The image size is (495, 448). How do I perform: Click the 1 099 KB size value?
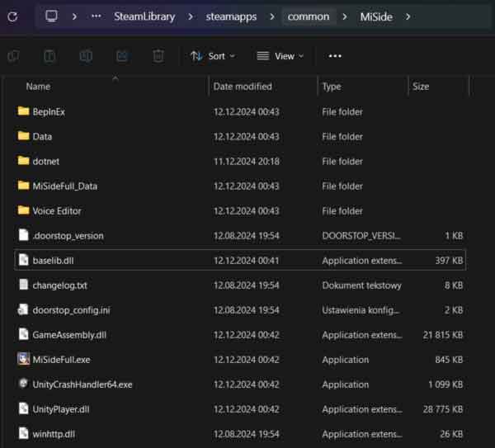(x=445, y=384)
